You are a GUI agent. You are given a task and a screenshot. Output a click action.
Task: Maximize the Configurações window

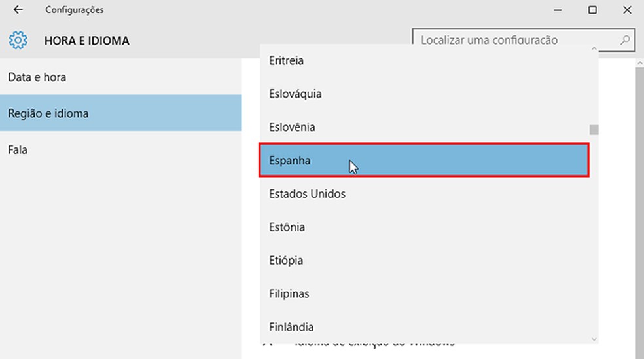click(x=592, y=10)
